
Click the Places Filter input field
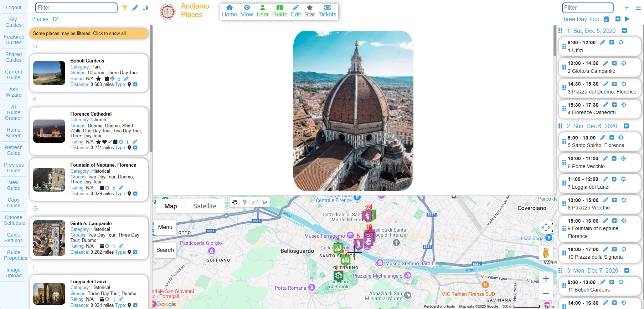coord(76,8)
